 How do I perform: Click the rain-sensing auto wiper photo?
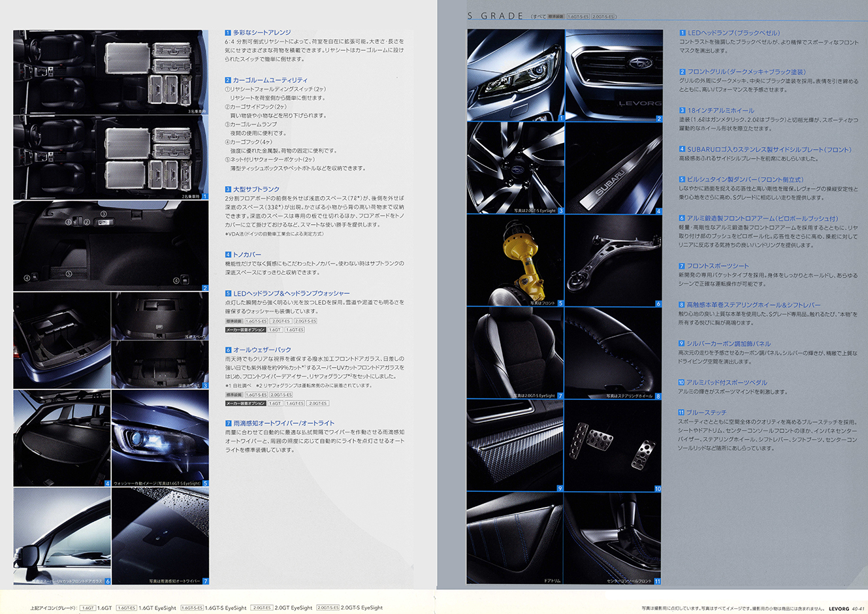pyautogui.click(x=161, y=536)
